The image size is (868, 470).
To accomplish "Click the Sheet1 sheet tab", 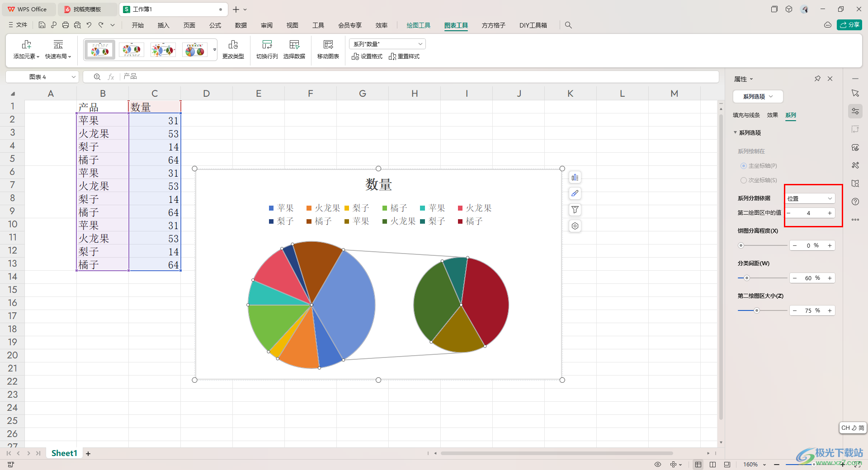I will coord(64,453).
